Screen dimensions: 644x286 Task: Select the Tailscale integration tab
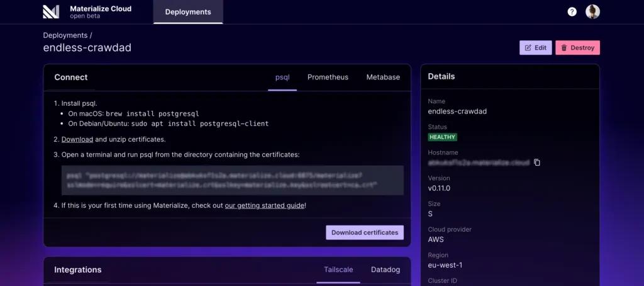point(338,270)
